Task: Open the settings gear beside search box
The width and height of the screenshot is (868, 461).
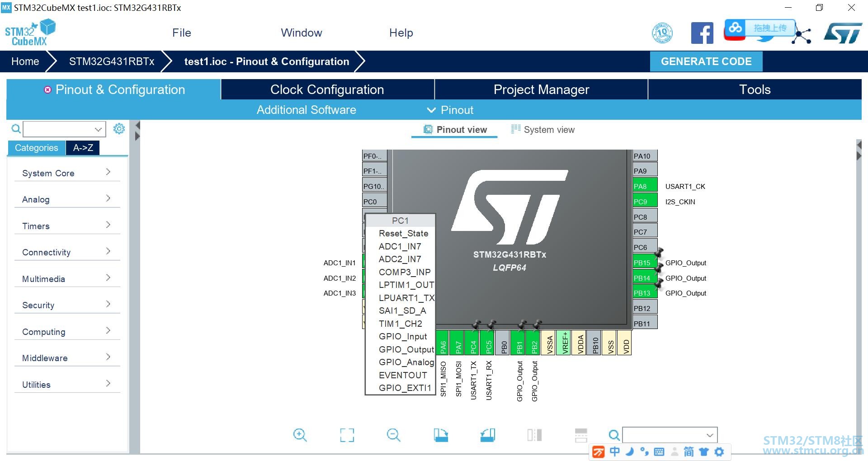Action: tap(119, 128)
